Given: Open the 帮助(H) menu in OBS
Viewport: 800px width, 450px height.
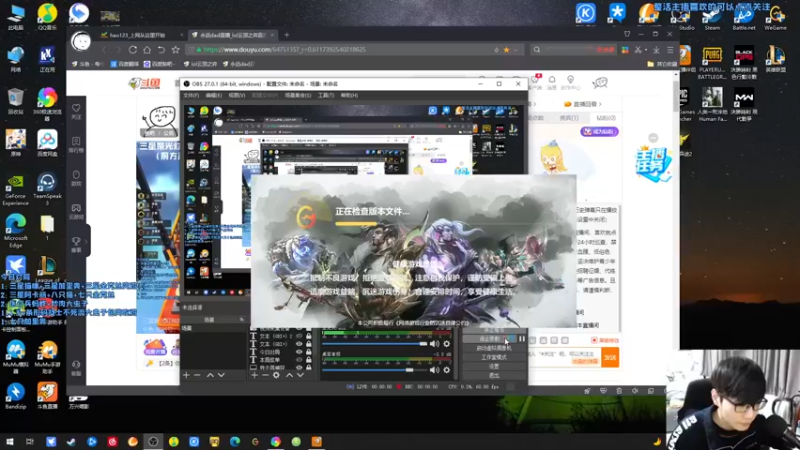Looking at the screenshot, I should [x=349, y=95].
